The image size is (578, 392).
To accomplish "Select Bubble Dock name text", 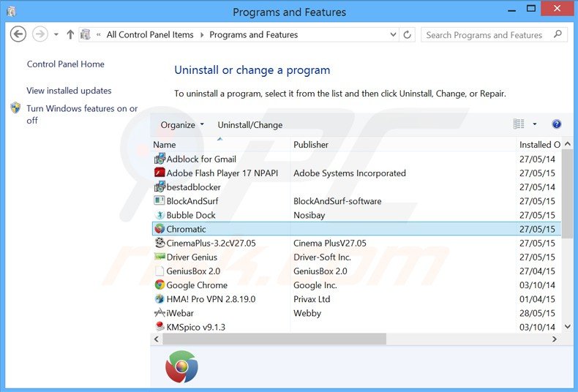I will point(191,215).
